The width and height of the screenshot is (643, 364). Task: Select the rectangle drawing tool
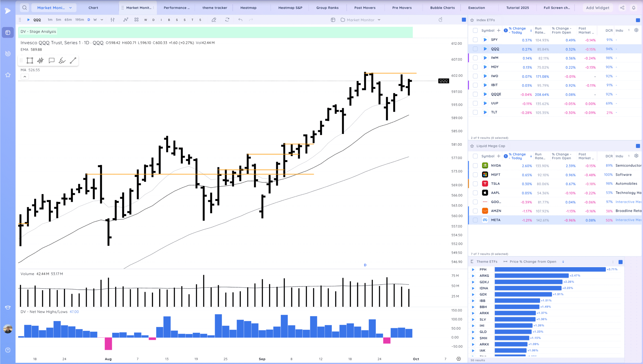pyautogui.click(x=30, y=61)
